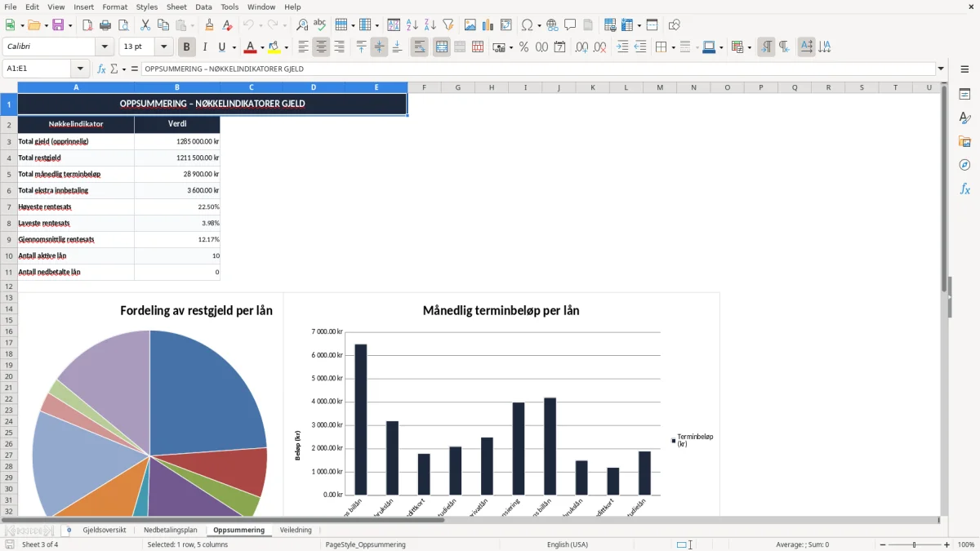
Task: Click the zoom in plus button
Action: 947,544
